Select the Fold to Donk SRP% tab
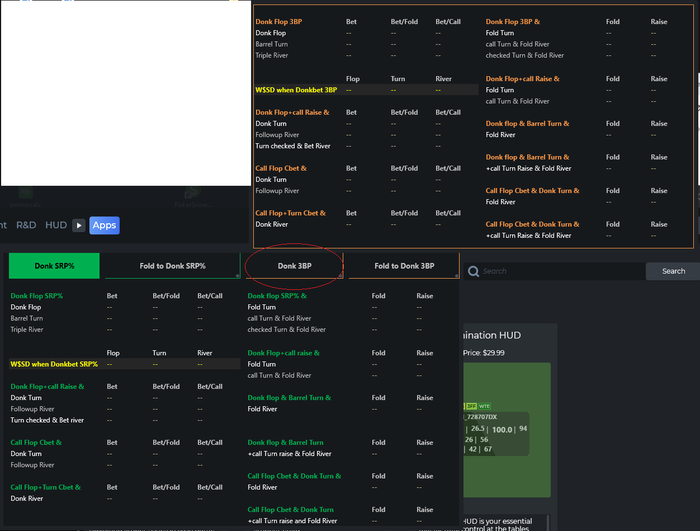The width and height of the screenshot is (700, 531). click(172, 266)
